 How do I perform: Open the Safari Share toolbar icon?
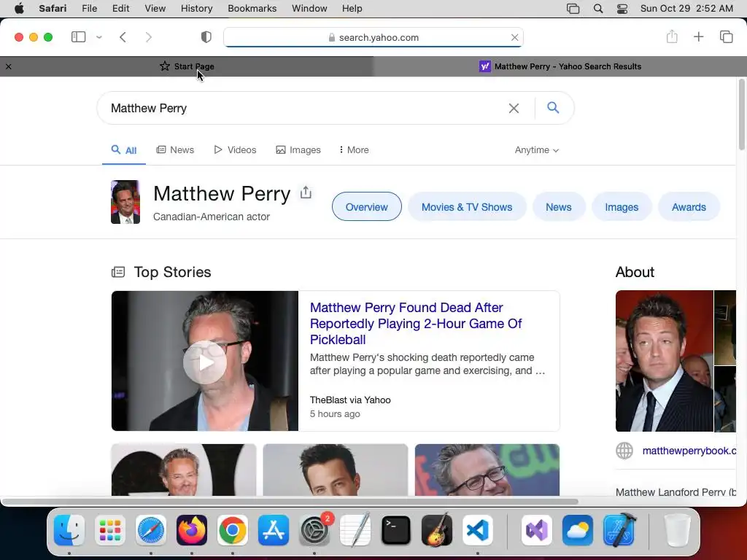click(x=672, y=36)
